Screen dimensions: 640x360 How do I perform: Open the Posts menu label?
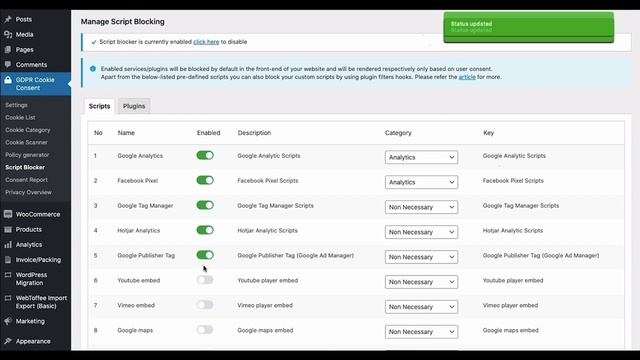[24, 19]
